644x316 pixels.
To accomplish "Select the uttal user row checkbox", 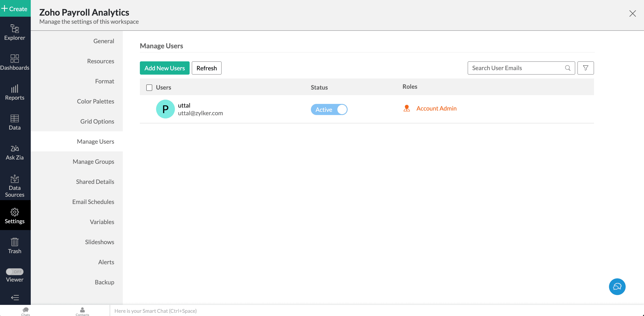I will click(149, 109).
